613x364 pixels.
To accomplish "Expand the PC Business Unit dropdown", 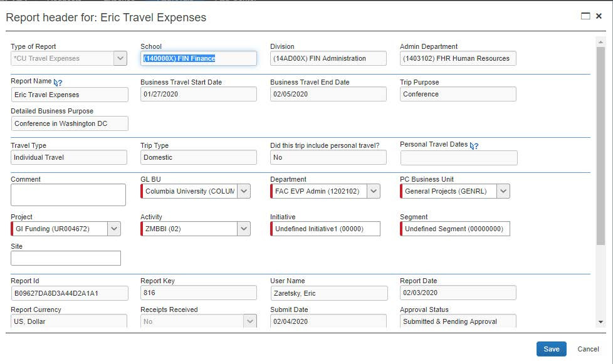I will pyautogui.click(x=503, y=191).
